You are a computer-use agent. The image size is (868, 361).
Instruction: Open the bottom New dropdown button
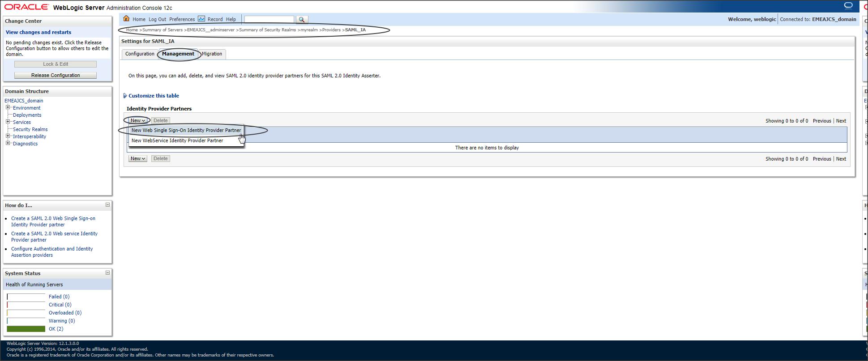(137, 158)
